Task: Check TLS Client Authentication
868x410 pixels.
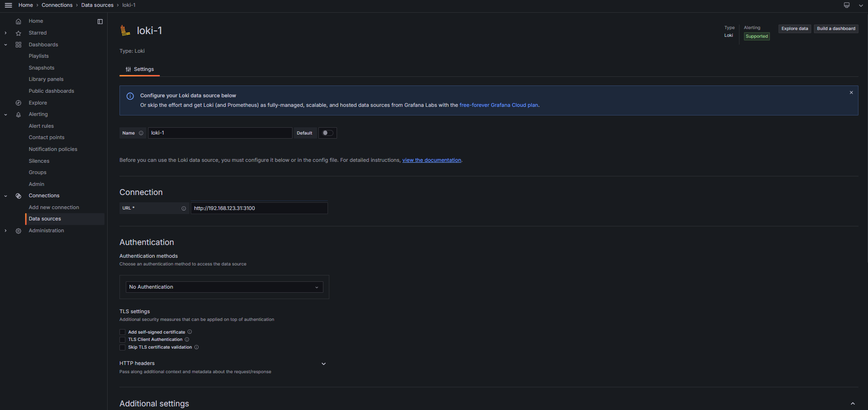Action: point(122,340)
